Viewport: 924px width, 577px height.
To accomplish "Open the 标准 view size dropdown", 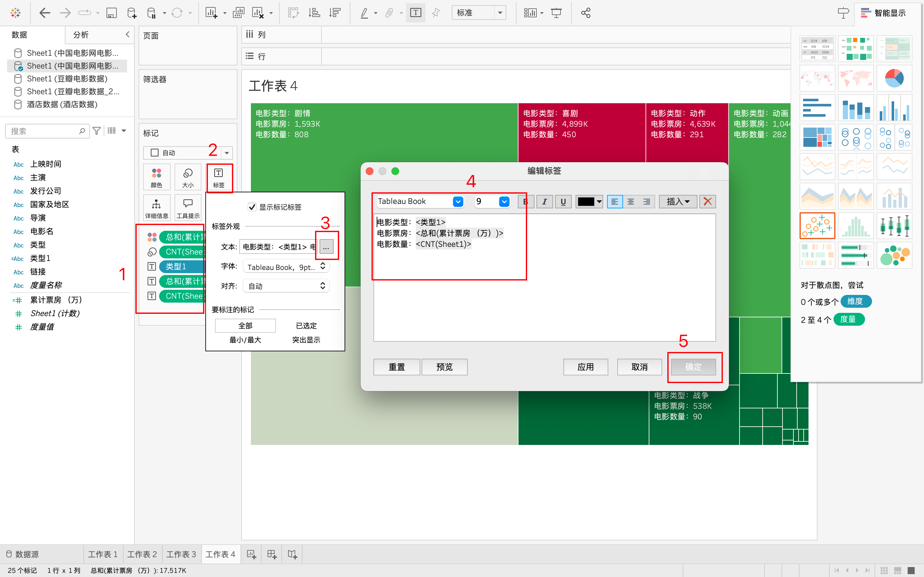I will [x=500, y=13].
